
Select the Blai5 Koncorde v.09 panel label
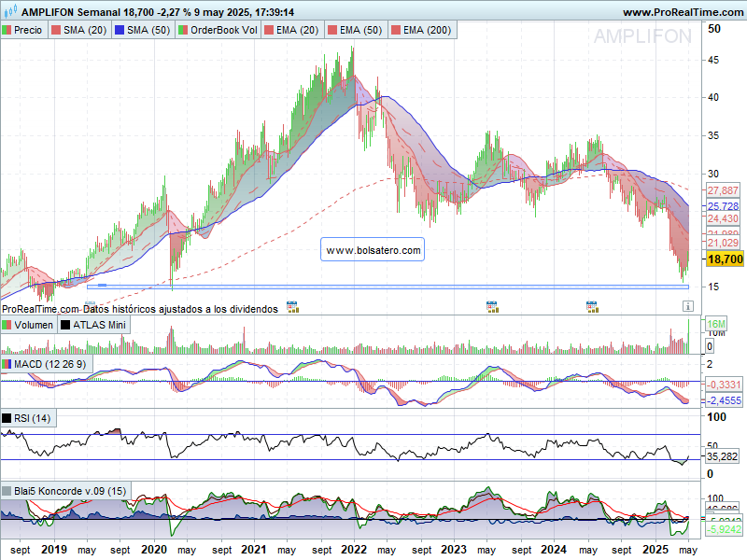(x=65, y=490)
